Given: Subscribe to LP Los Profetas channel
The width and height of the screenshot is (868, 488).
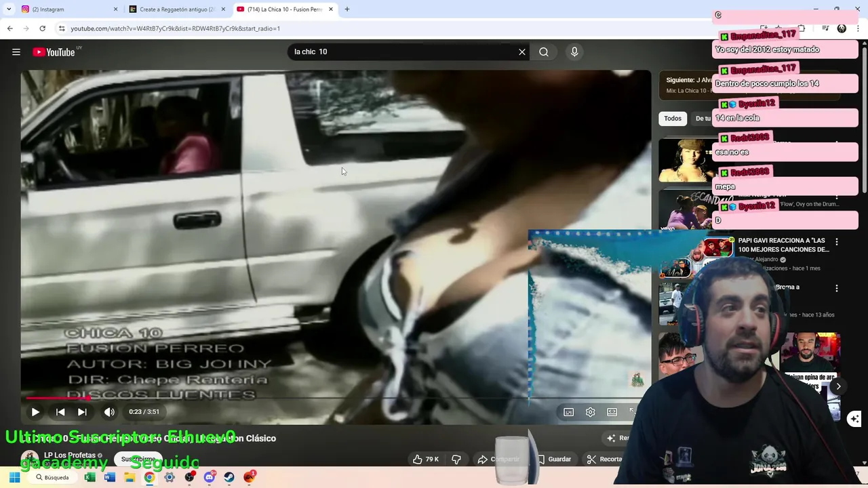Looking at the screenshot, I should click(x=138, y=459).
